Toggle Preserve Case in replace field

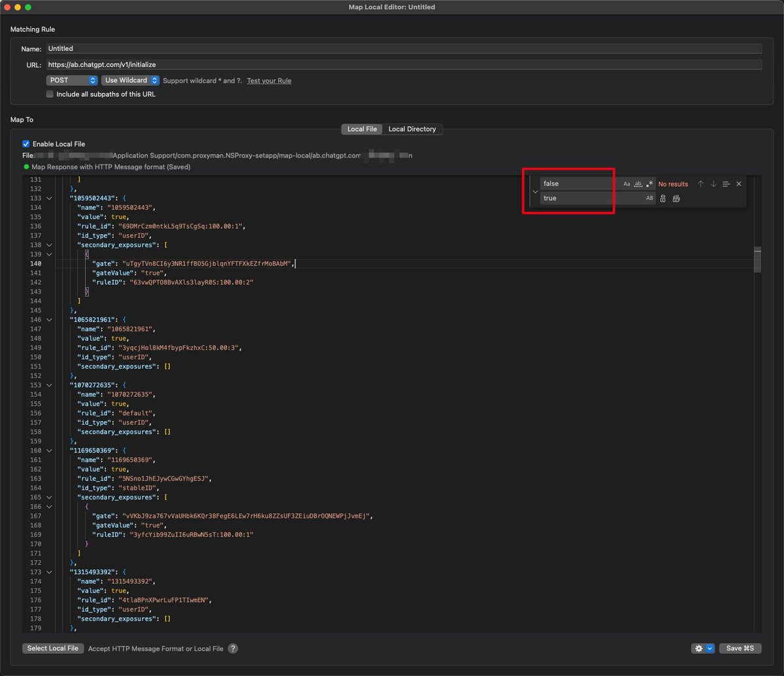649,198
